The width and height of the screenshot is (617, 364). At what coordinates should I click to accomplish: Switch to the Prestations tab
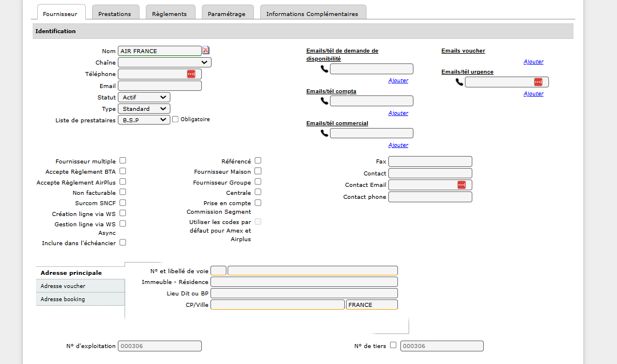click(x=116, y=12)
